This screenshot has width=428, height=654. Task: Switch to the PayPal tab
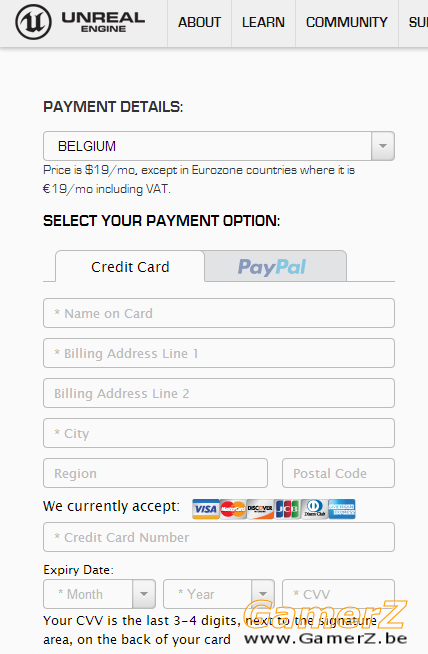pos(275,267)
